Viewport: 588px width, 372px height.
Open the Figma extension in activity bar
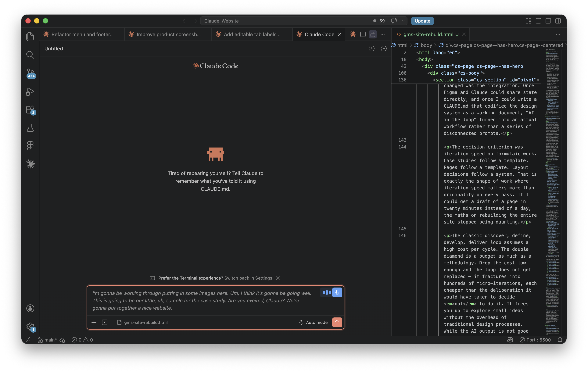30,146
